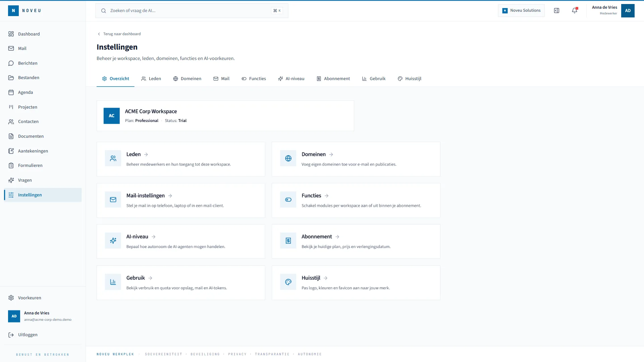Switch to the AI-niveau tab

tap(291, 79)
